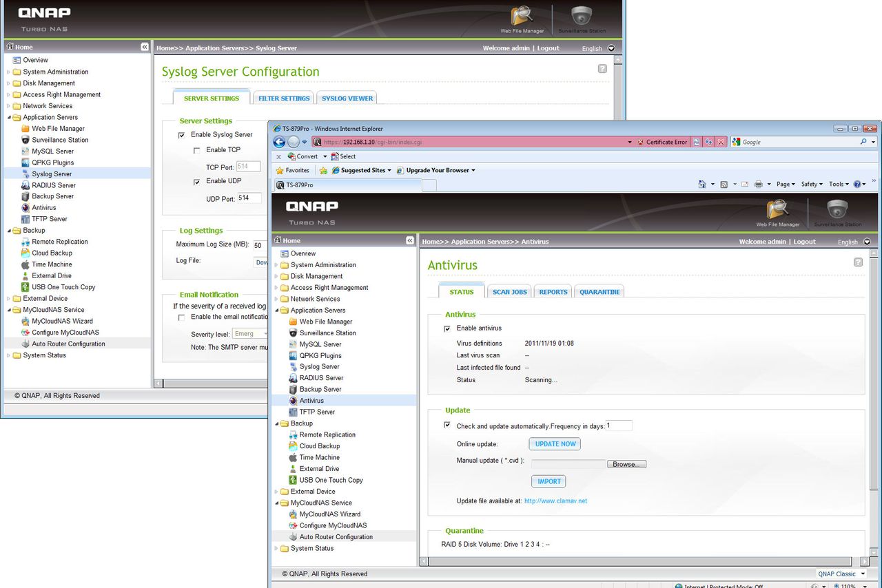Expand Disk Management in front window tree

(276, 276)
